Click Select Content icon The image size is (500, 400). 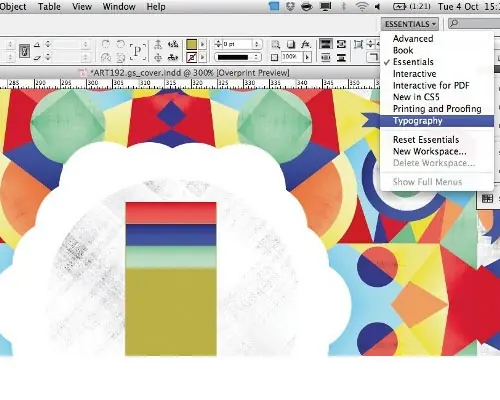pos(158,58)
